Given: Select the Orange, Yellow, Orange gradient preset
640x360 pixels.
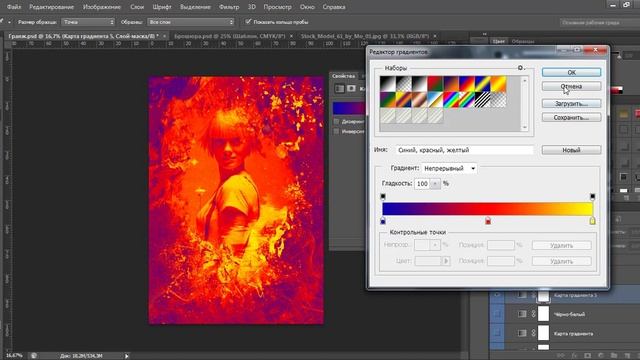Looking at the screenshot, I should (499, 84).
